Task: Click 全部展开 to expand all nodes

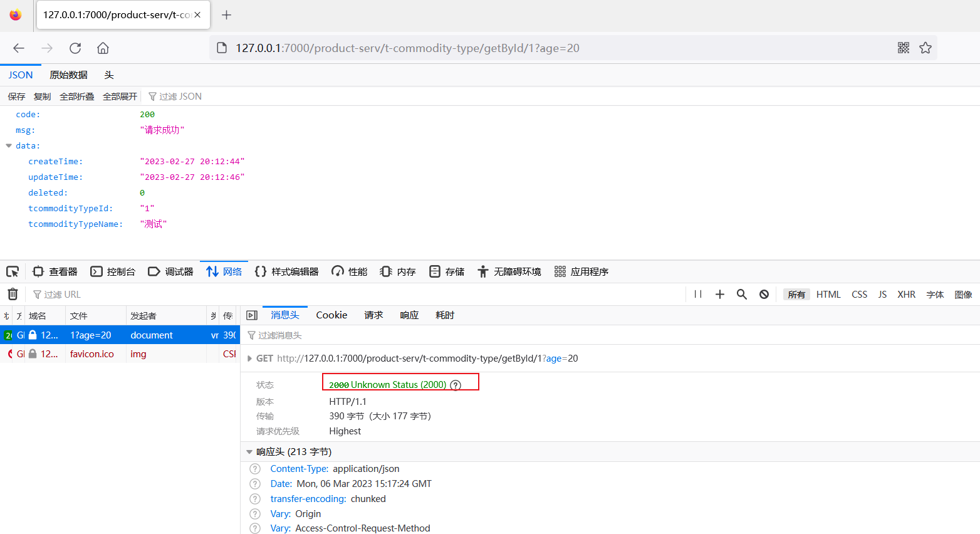Action: (x=120, y=97)
